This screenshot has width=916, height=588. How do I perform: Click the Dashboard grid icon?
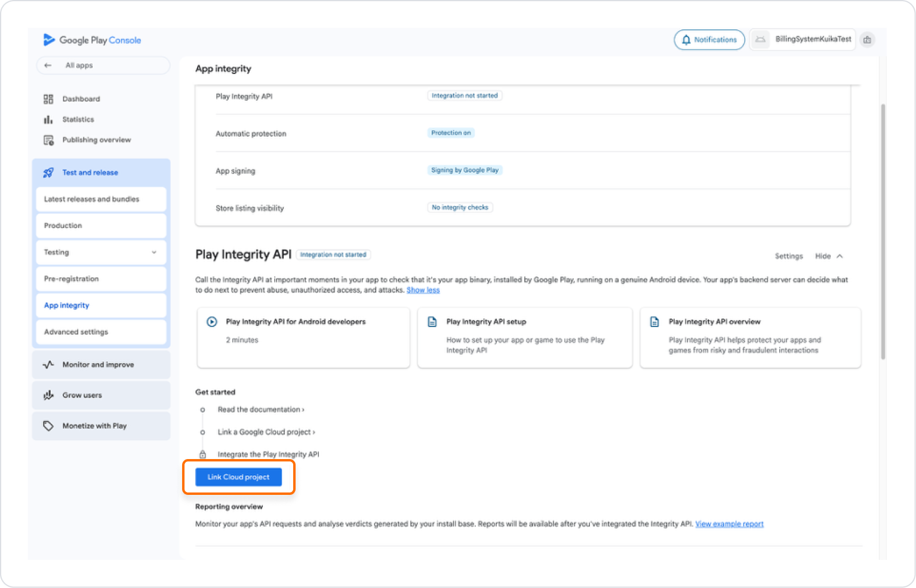click(48, 99)
